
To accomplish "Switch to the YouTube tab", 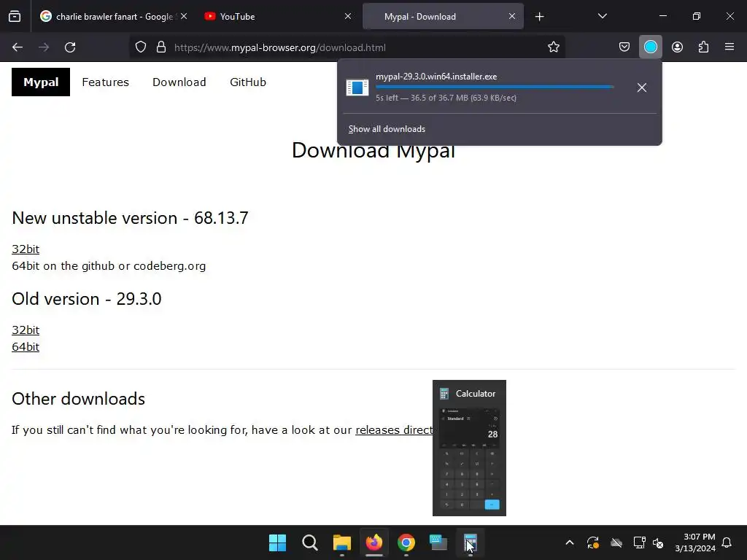I will pyautogui.click(x=276, y=17).
